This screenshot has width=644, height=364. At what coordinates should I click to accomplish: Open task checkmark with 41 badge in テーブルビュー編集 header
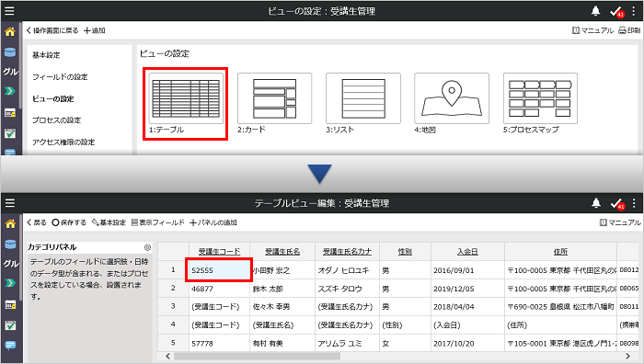coord(617,203)
